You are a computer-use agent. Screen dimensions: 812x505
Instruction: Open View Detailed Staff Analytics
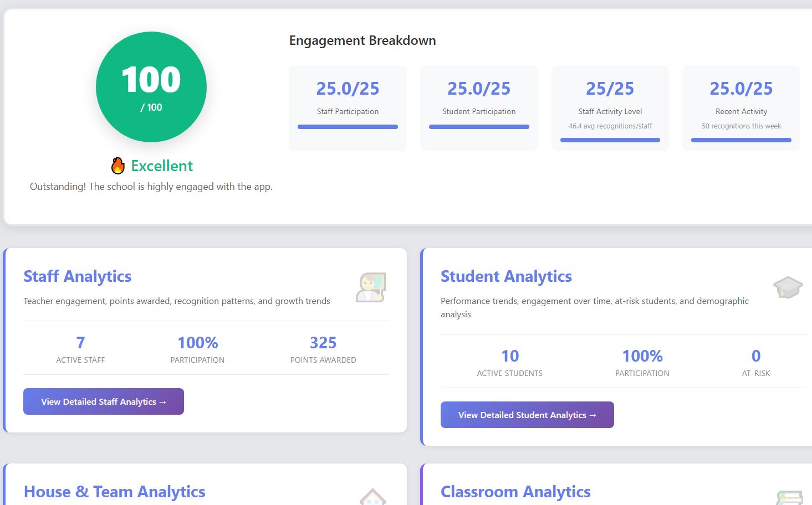pos(103,401)
